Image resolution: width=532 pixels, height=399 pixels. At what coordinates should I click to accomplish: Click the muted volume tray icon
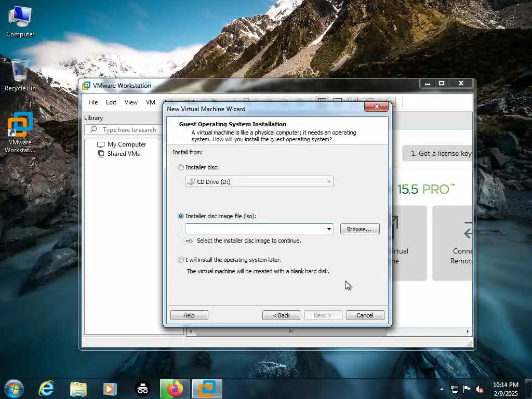point(480,389)
